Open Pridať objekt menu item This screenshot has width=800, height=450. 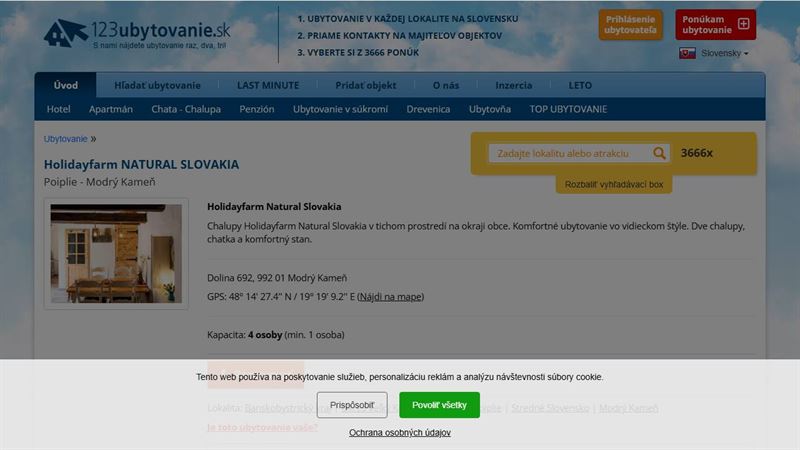[x=365, y=85]
